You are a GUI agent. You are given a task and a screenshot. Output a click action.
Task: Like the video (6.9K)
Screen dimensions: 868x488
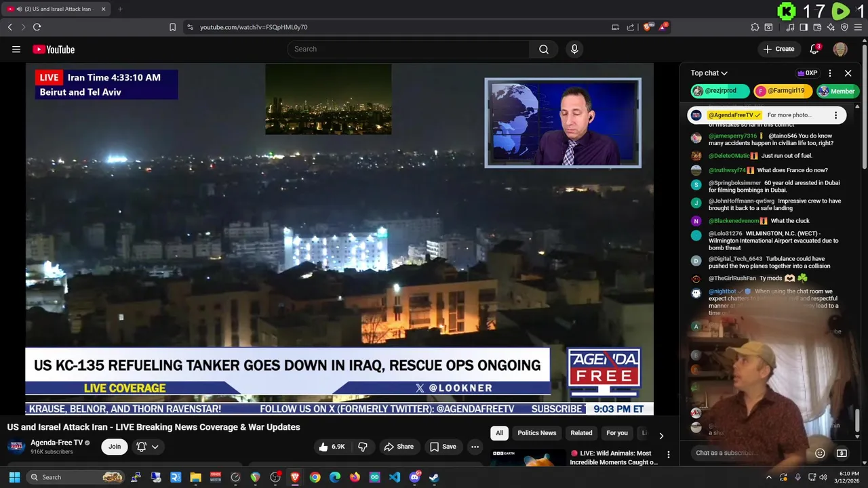pos(332,447)
